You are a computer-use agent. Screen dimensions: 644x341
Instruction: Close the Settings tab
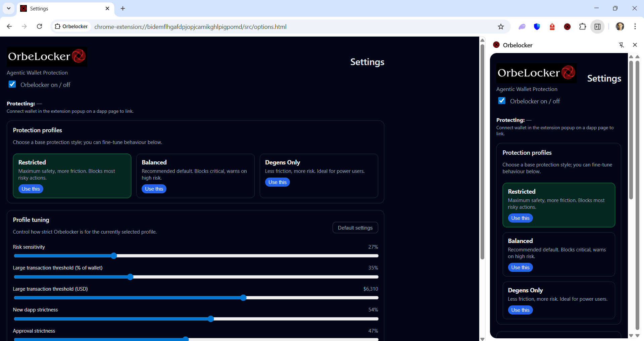coord(107,8)
